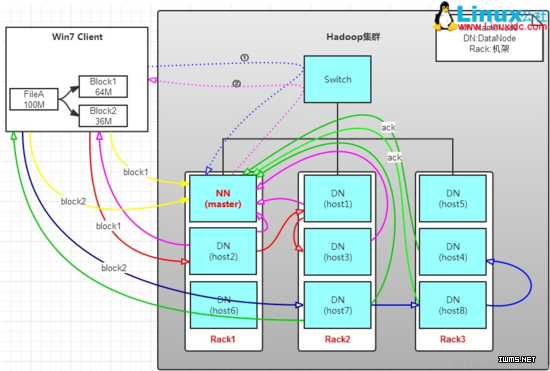Click the Win7 Client title
550x371 pixels.
point(77,37)
